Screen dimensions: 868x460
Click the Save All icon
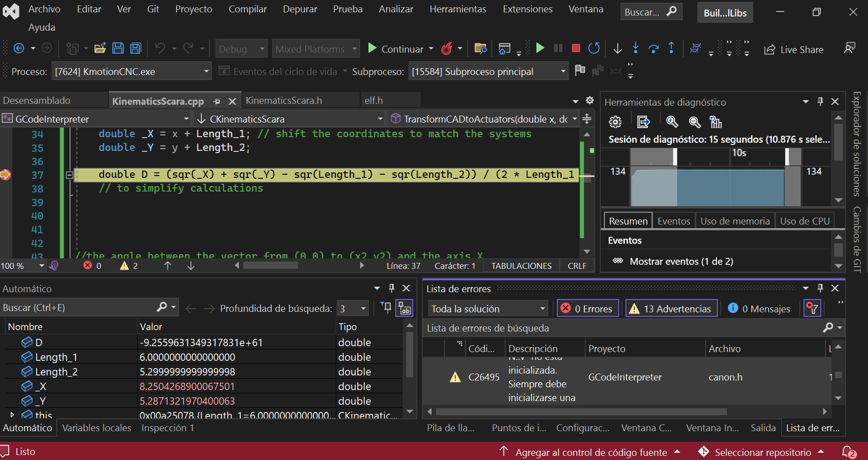pos(136,48)
